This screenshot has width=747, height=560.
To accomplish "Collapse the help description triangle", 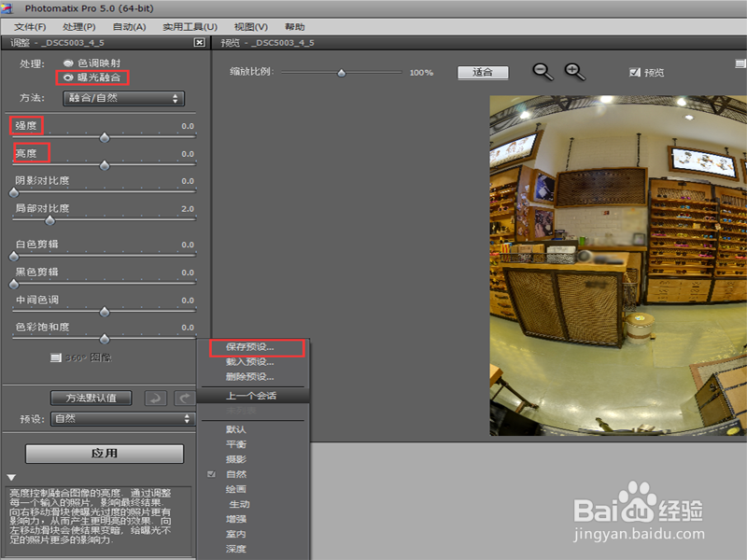I will (x=11, y=477).
